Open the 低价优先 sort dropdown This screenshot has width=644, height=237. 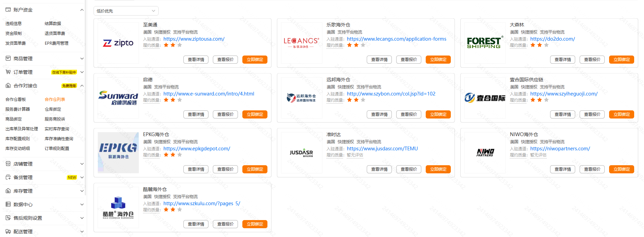point(126,11)
